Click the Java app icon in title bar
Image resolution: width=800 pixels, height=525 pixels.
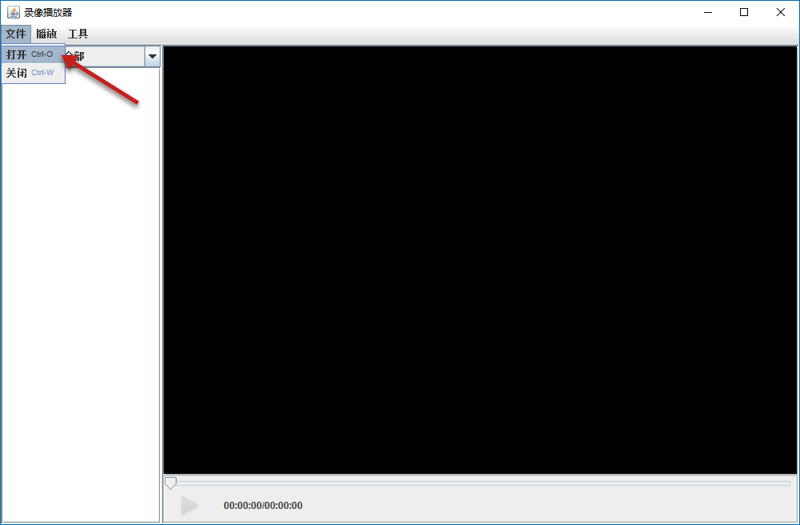point(13,12)
